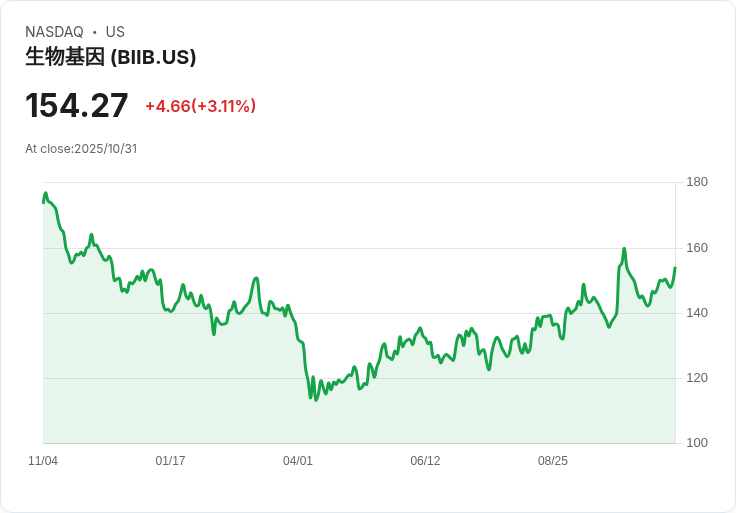Click the 100 y-axis price label
The width and height of the screenshot is (736, 513).
[697, 442]
